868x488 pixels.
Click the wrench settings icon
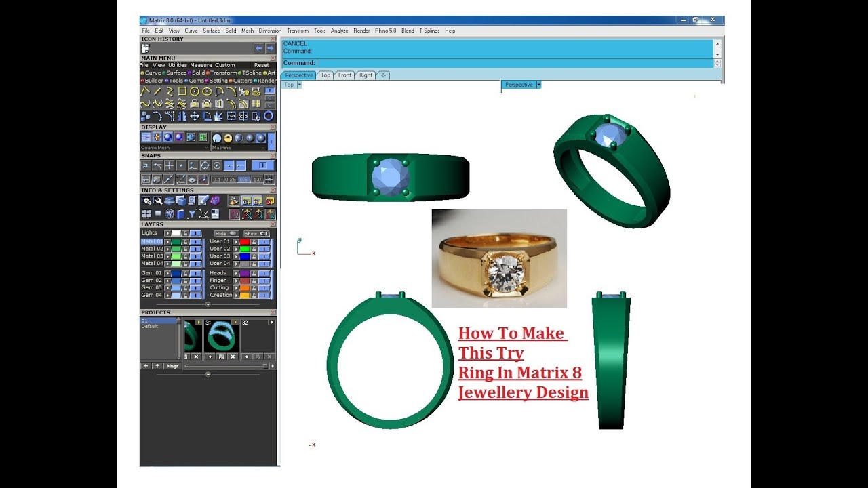157,201
